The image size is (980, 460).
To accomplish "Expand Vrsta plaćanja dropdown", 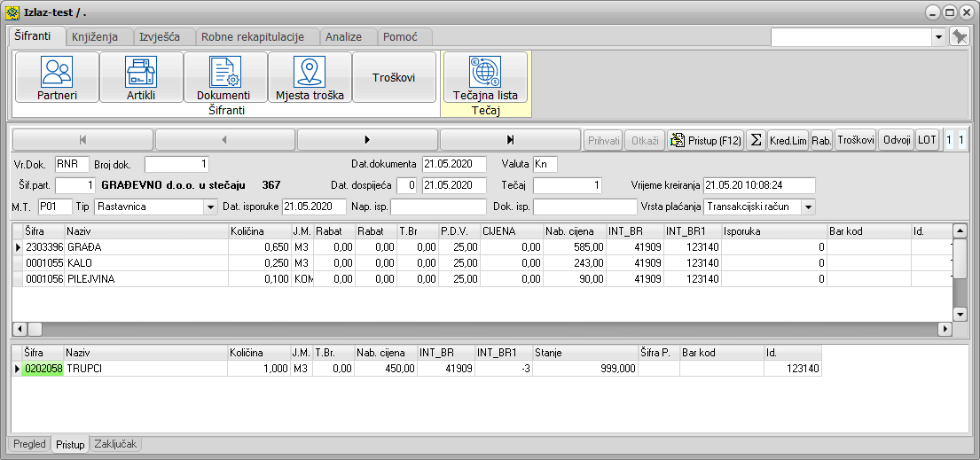I will pyautogui.click(x=809, y=207).
